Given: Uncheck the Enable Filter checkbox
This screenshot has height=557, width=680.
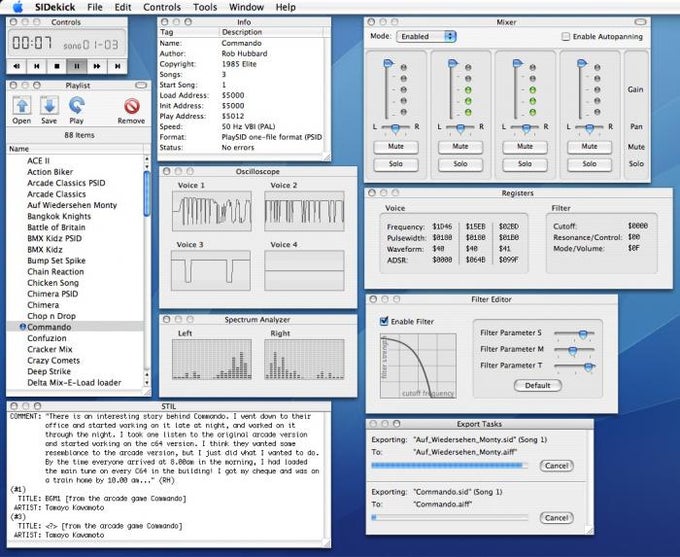Looking at the screenshot, I should click(384, 321).
